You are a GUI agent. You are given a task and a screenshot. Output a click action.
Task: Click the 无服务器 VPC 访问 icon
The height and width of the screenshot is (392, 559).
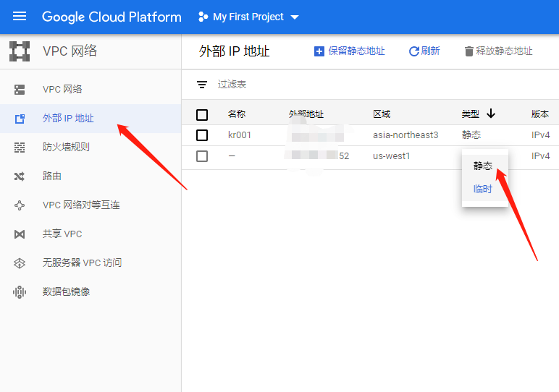coord(20,263)
